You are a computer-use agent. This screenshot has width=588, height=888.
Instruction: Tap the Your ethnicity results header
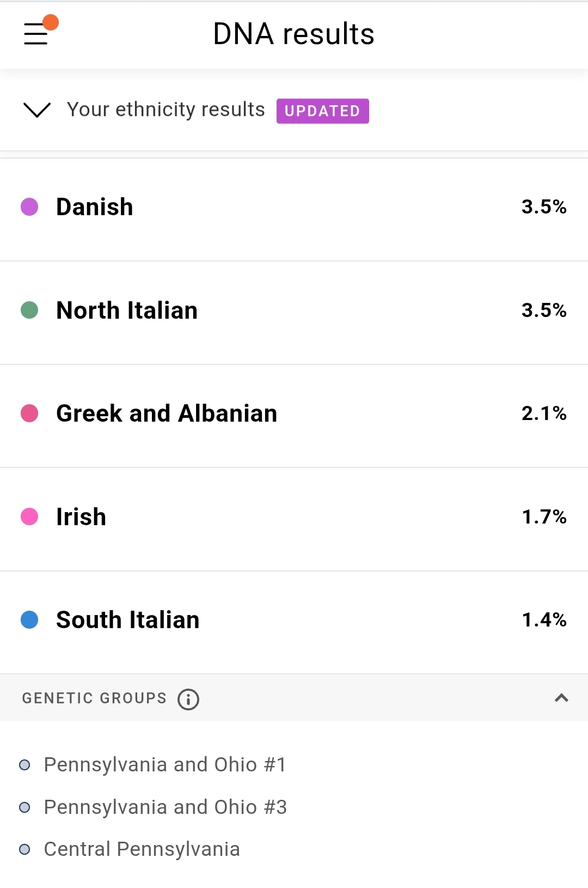[x=166, y=110]
